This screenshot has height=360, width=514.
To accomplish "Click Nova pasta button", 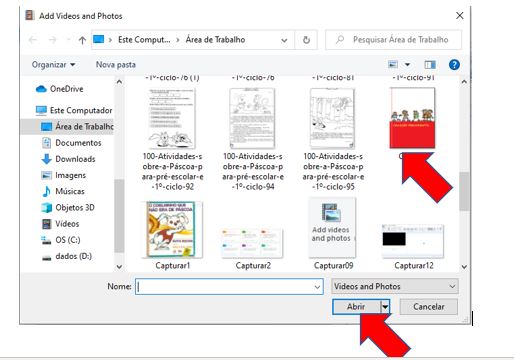I will [116, 65].
